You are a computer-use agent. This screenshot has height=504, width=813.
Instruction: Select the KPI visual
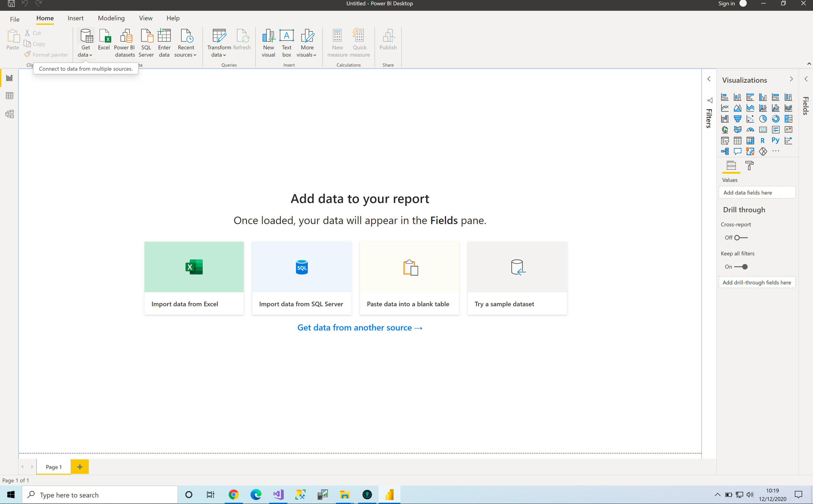[788, 130]
